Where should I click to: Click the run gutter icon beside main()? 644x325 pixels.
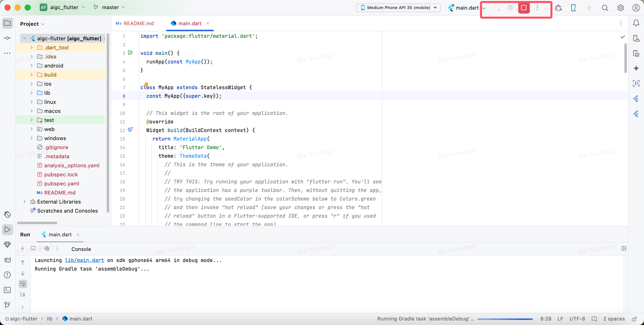click(x=130, y=53)
